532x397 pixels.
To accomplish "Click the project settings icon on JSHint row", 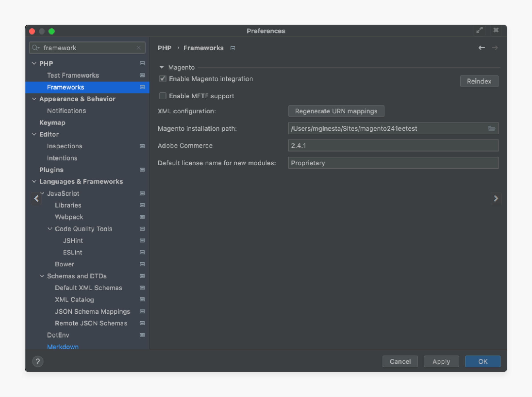I will pyautogui.click(x=142, y=240).
